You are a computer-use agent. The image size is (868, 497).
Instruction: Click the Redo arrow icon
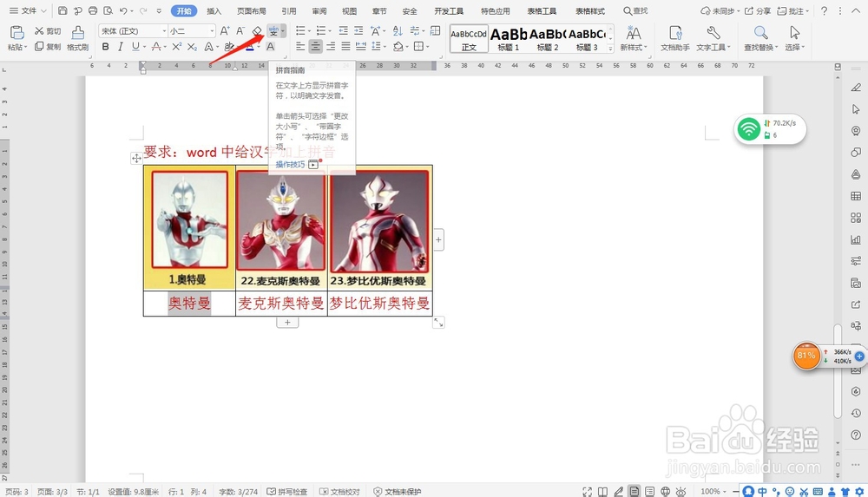pos(143,10)
